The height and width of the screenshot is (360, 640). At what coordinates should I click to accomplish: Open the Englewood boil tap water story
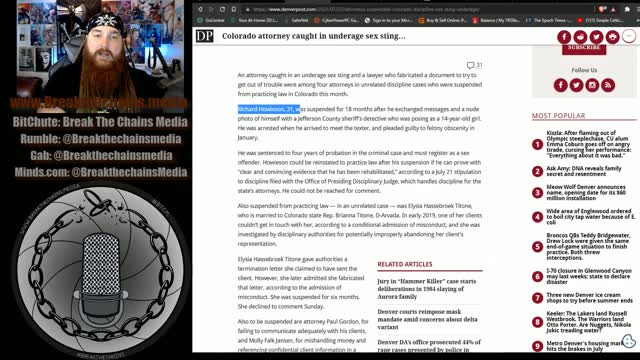(591, 217)
